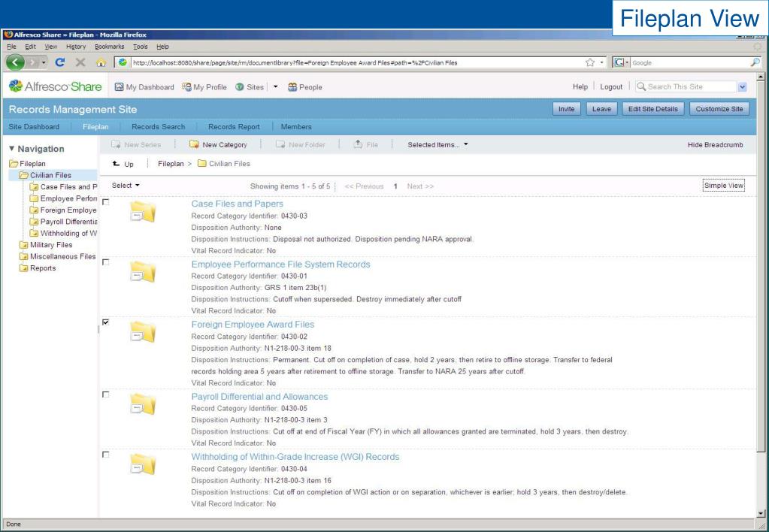The height and width of the screenshot is (532, 769).
Task: Collapse the Navigation panel triangle
Action: (12, 149)
